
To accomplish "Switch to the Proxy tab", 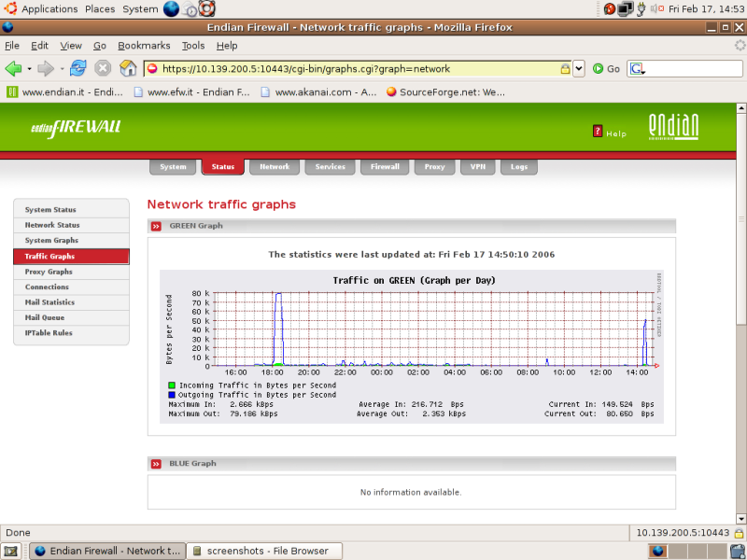I will pyautogui.click(x=434, y=167).
